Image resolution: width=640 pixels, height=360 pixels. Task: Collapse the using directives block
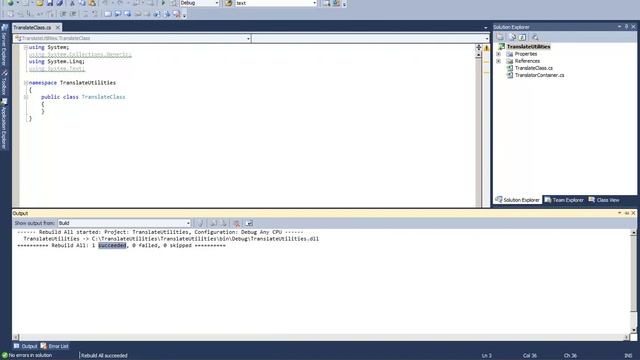pos(26,47)
